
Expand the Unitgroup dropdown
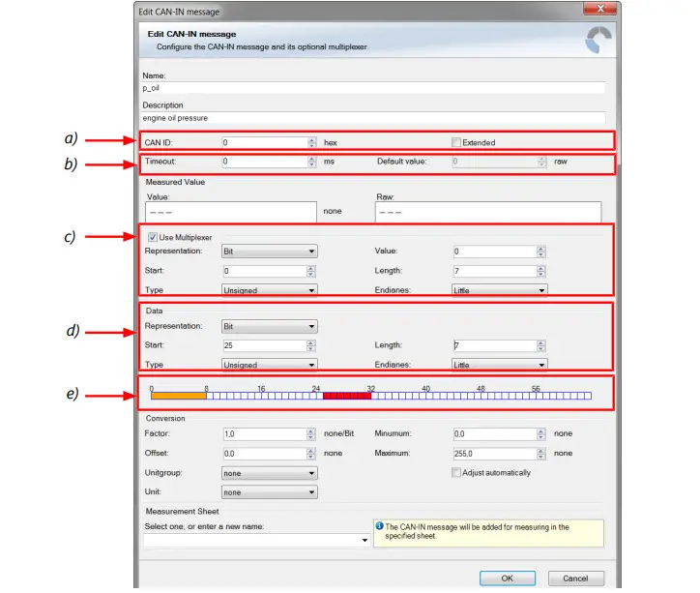pos(269,473)
